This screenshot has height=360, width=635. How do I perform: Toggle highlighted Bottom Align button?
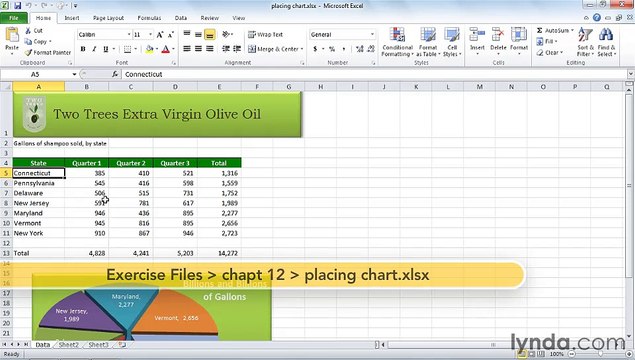click(209, 35)
